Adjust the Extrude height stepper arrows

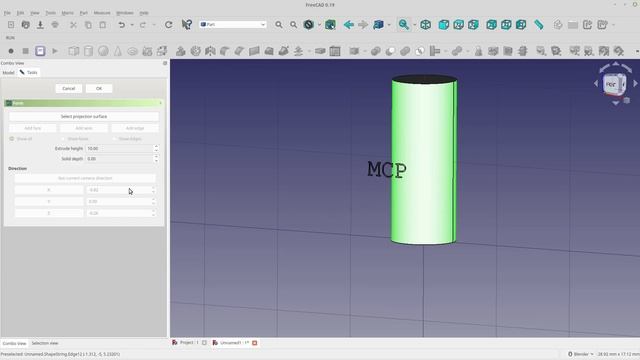(x=156, y=149)
